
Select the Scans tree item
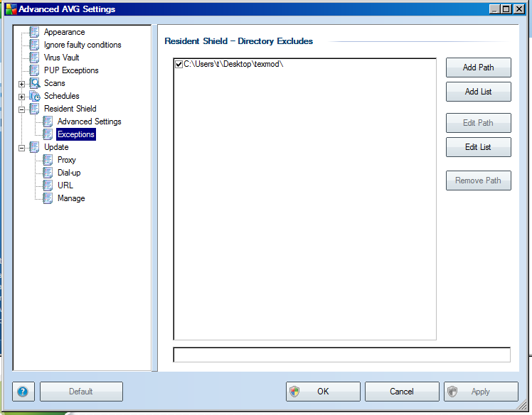point(55,83)
